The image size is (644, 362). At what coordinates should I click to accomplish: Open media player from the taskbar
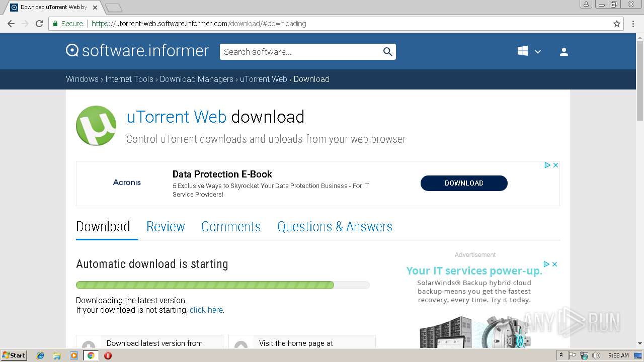(x=74, y=355)
